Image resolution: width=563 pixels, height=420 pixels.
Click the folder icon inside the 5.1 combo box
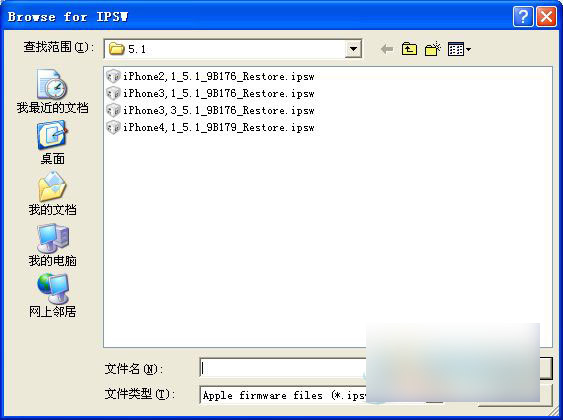[116, 49]
